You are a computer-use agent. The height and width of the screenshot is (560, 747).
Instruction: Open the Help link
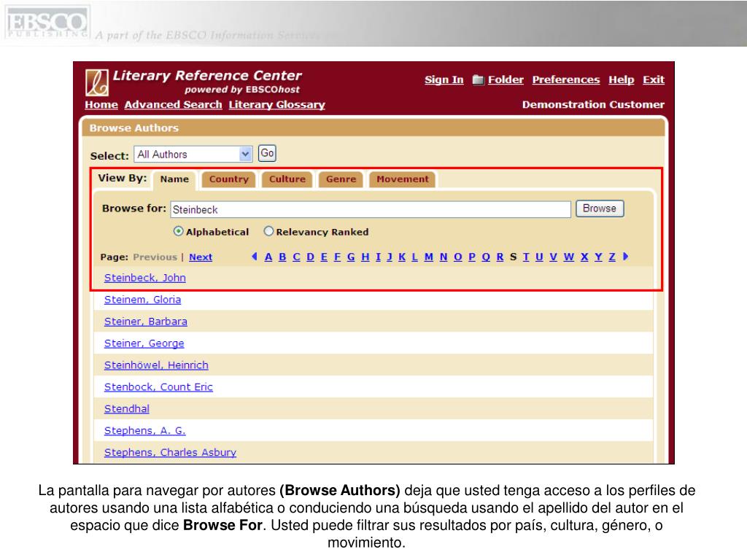622,79
